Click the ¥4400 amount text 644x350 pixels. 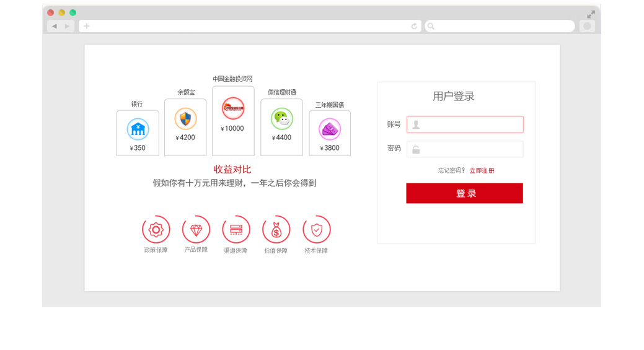282,138
